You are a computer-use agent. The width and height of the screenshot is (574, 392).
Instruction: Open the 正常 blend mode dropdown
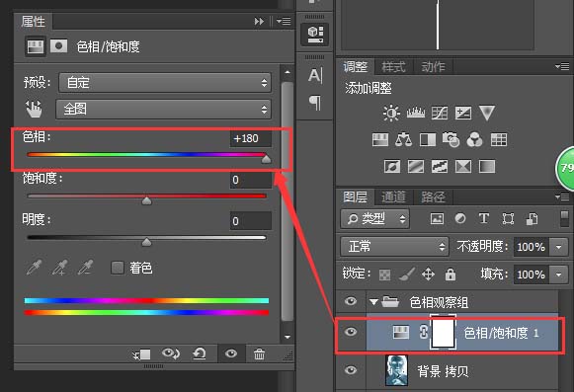[394, 246]
